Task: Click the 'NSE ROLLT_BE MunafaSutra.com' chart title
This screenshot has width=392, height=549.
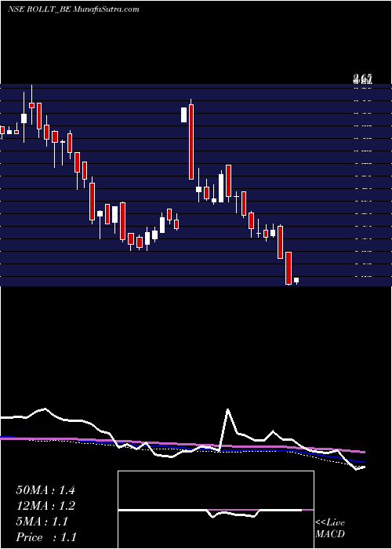Action: [x=74, y=9]
